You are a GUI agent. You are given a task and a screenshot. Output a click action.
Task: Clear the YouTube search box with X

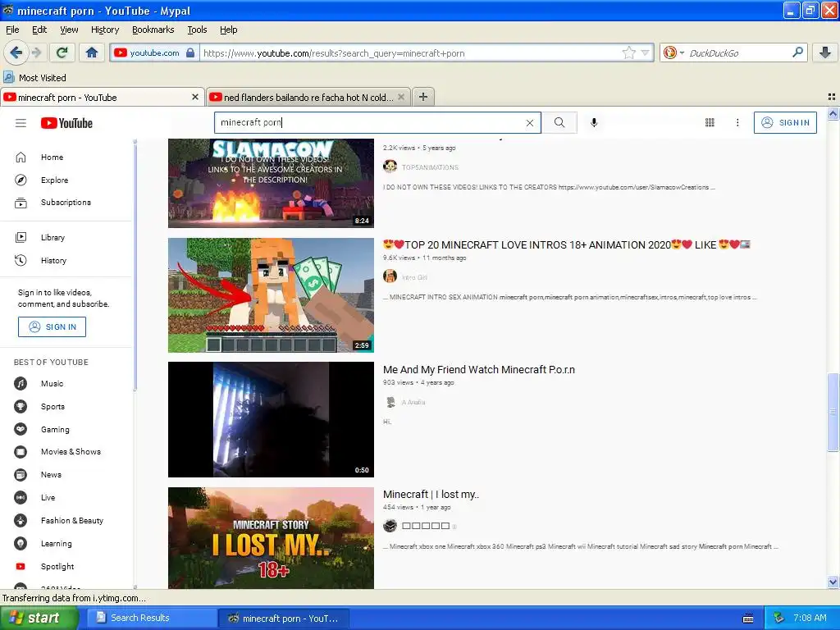coord(529,123)
